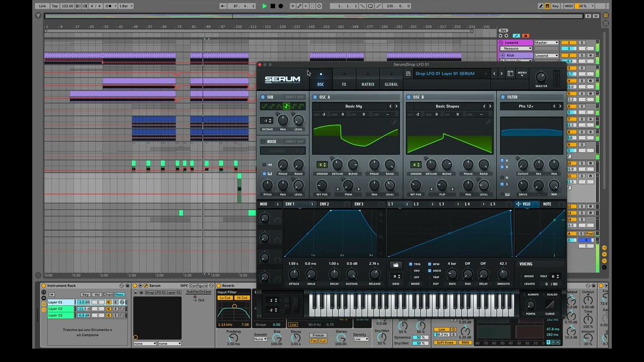Select previous OSC B wavetable arrow
The height and width of the screenshot is (362, 644).
coord(484,106)
